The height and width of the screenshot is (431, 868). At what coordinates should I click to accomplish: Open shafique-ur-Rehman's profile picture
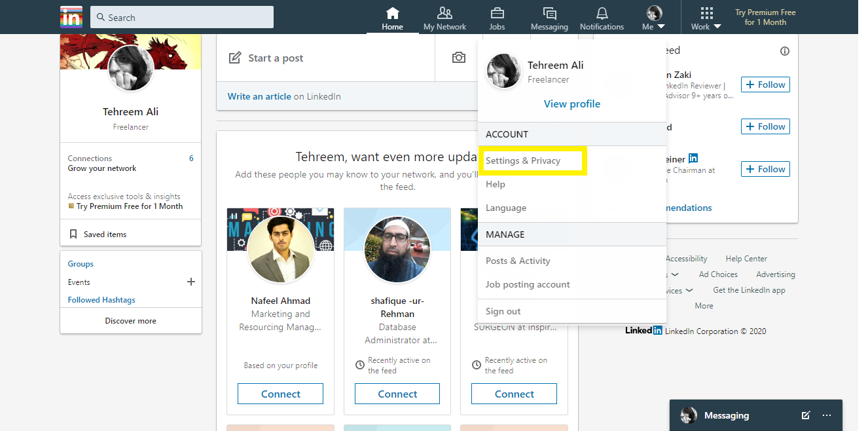(x=397, y=250)
